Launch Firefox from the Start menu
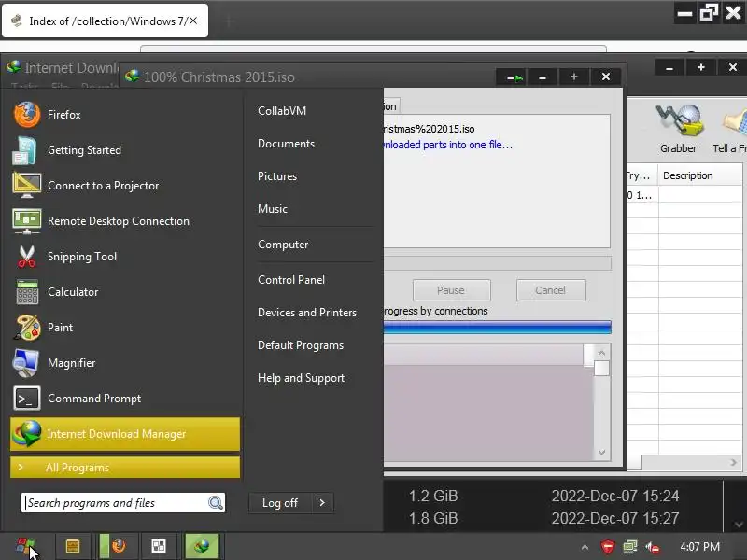Screen dimensions: 747x560 coord(125,115)
